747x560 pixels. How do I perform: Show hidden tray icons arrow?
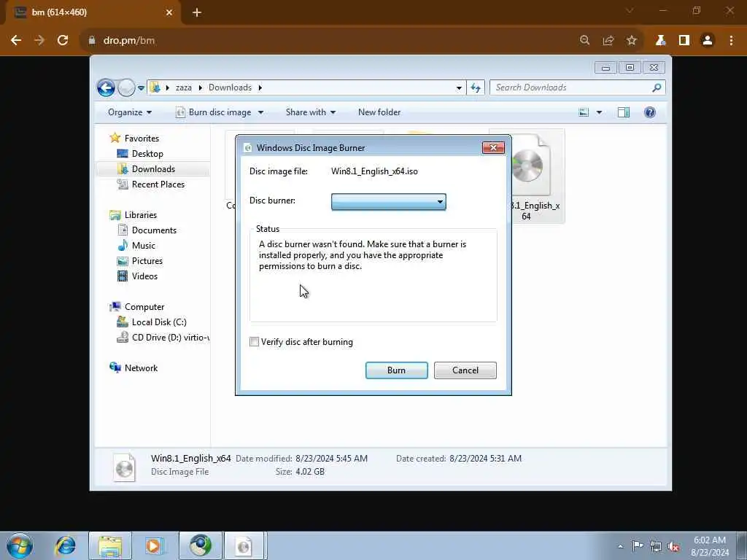point(620,546)
